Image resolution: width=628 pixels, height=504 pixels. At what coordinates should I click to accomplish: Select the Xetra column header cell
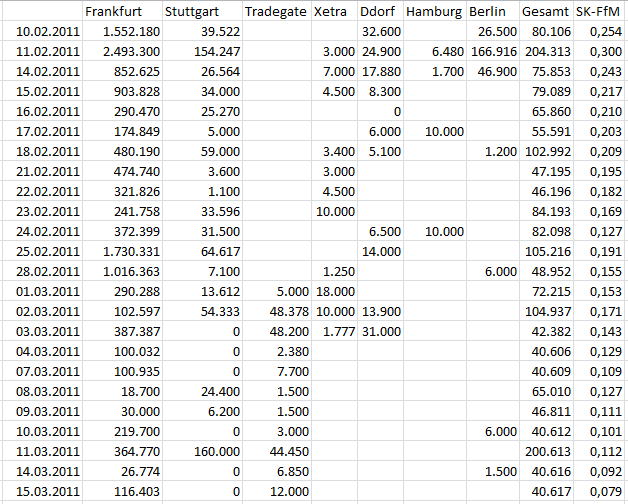(334, 11)
